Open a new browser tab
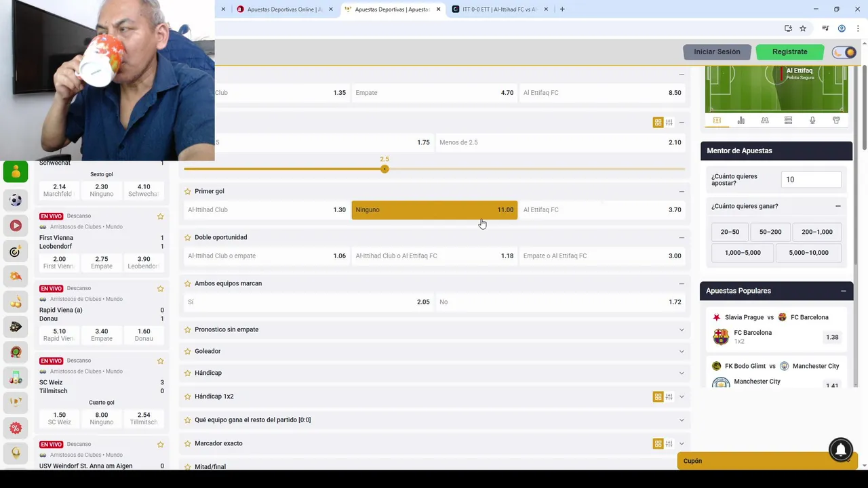Viewport: 868px width, 488px height. point(562,9)
